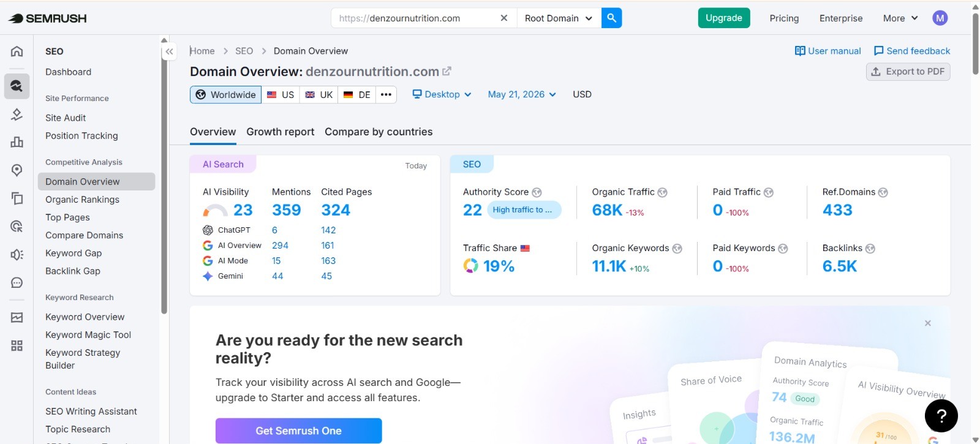Click the Organic Traffic value 68K

click(607, 210)
